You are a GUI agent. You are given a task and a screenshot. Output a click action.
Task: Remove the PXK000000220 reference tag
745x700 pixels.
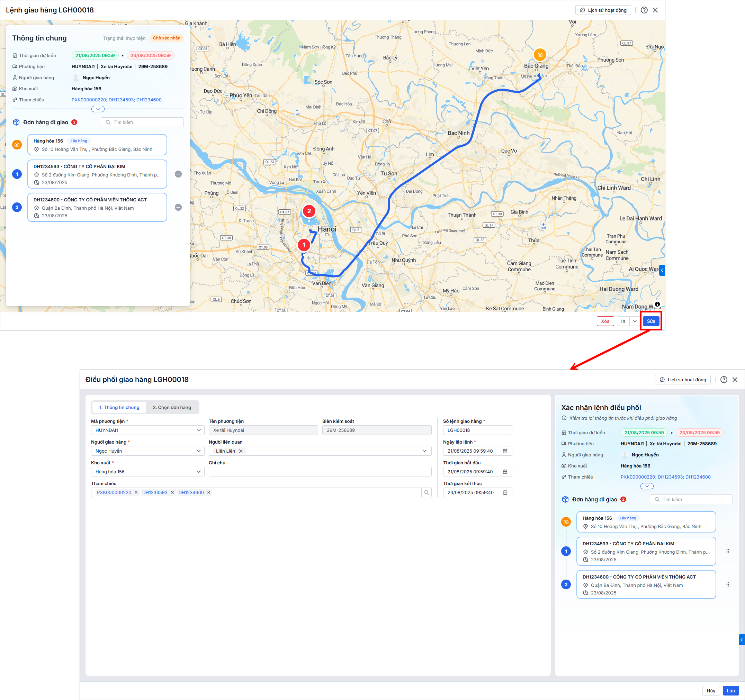(x=136, y=492)
